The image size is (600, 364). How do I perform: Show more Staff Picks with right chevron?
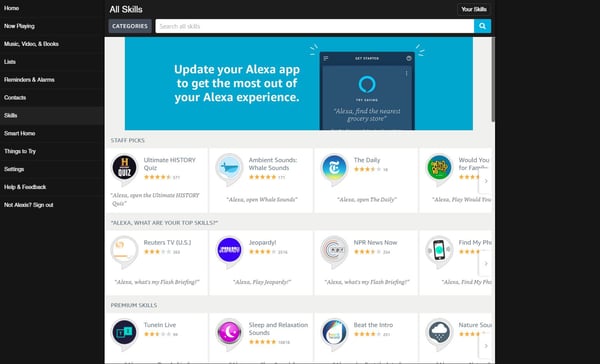(x=486, y=181)
